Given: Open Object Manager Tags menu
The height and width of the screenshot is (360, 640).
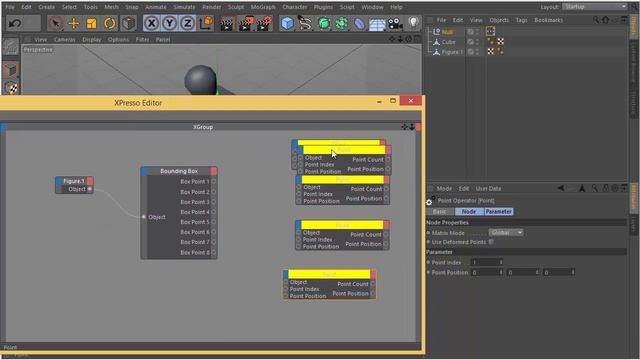Looking at the screenshot, I should click(521, 20).
